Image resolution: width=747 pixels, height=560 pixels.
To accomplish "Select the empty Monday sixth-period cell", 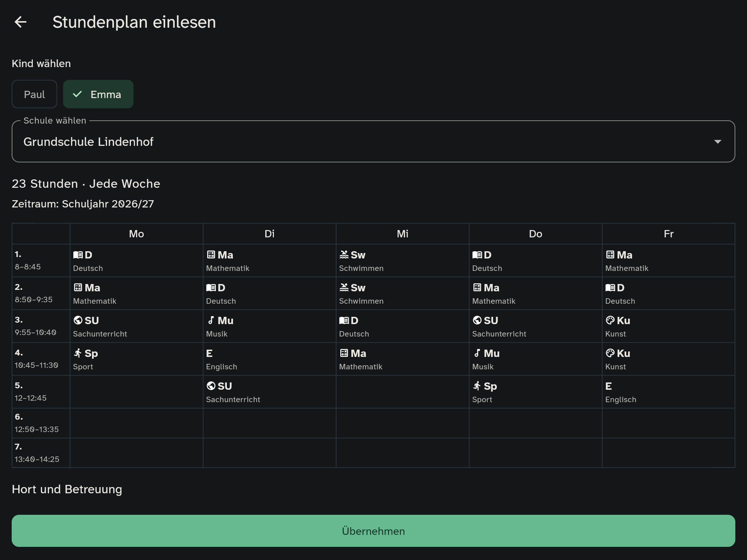I will pyautogui.click(x=136, y=423).
